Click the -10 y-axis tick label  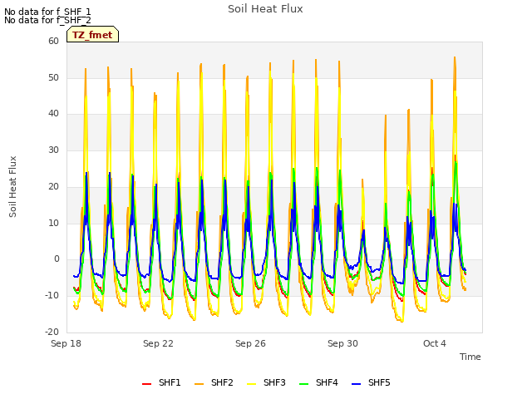point(52,296)
